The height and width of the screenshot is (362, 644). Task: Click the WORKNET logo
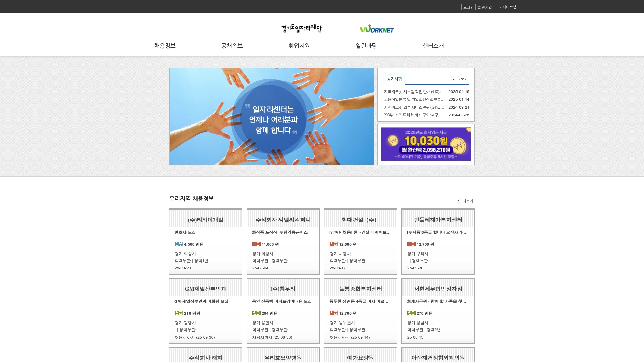pos(377,29)
